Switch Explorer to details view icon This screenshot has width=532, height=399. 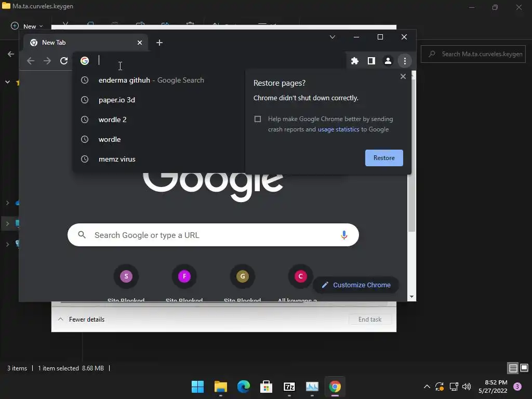[x=513, y=368]
